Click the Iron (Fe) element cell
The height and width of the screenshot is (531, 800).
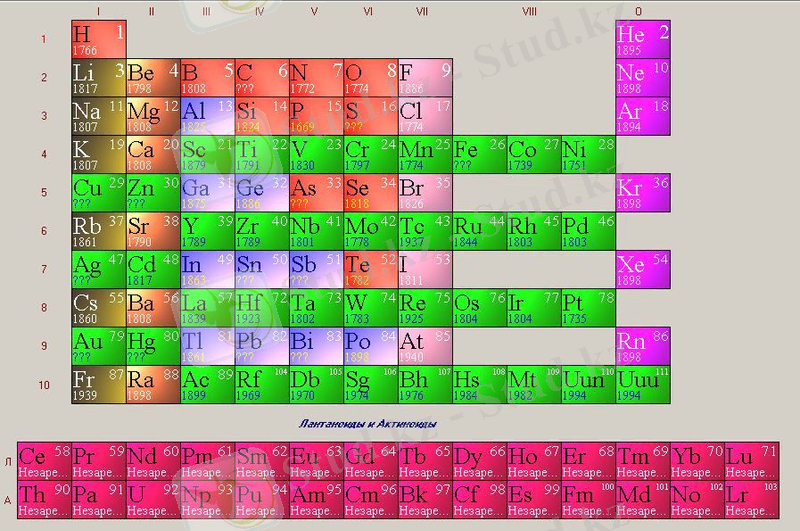tap(480, 155)
